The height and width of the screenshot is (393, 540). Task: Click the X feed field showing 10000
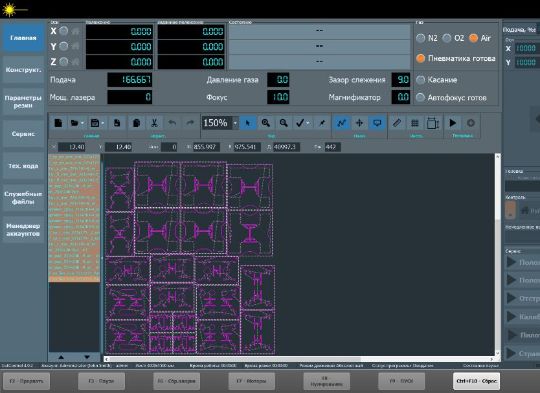(x=526, y=48)
